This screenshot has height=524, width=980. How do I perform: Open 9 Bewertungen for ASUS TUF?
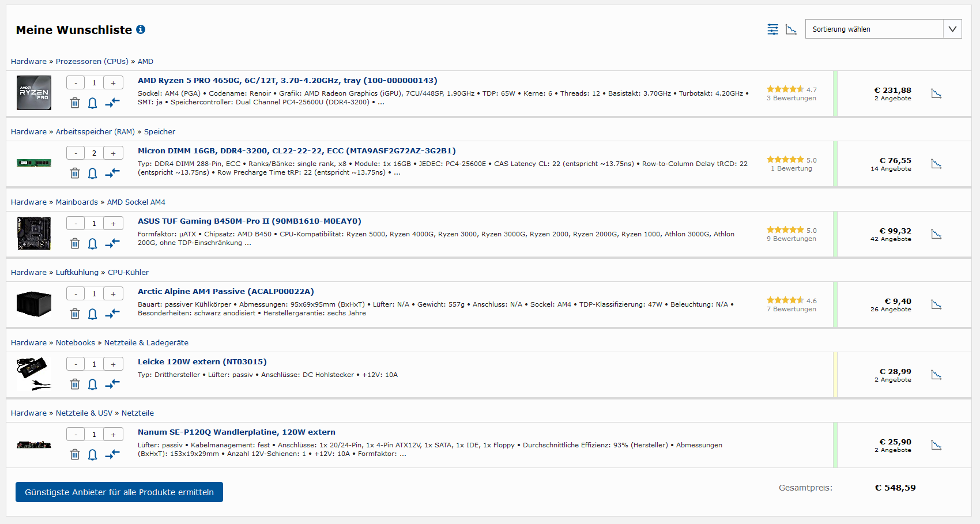pos(791,239)
